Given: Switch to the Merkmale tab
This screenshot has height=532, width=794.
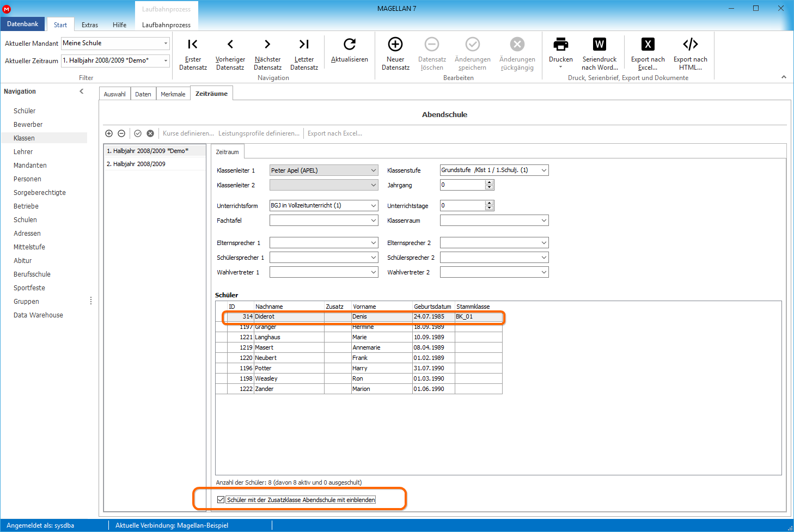Looking at the screenshot, I should coord(173,94).
